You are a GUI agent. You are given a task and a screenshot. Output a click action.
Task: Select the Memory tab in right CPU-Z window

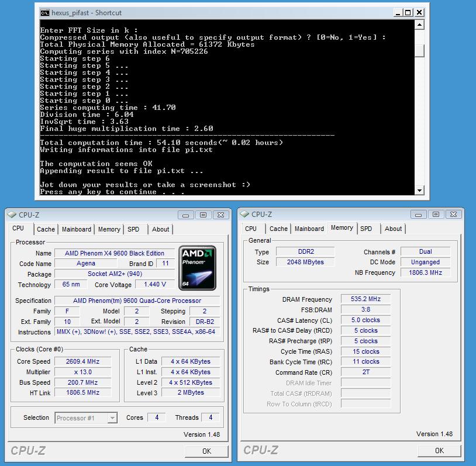pyautogui.click(x=342, y=227)
